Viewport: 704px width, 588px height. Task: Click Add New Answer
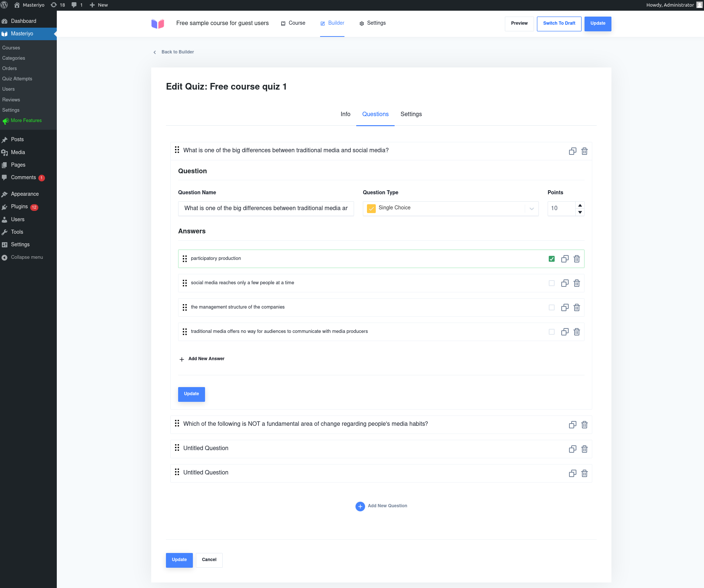click(x=202, y=359)
